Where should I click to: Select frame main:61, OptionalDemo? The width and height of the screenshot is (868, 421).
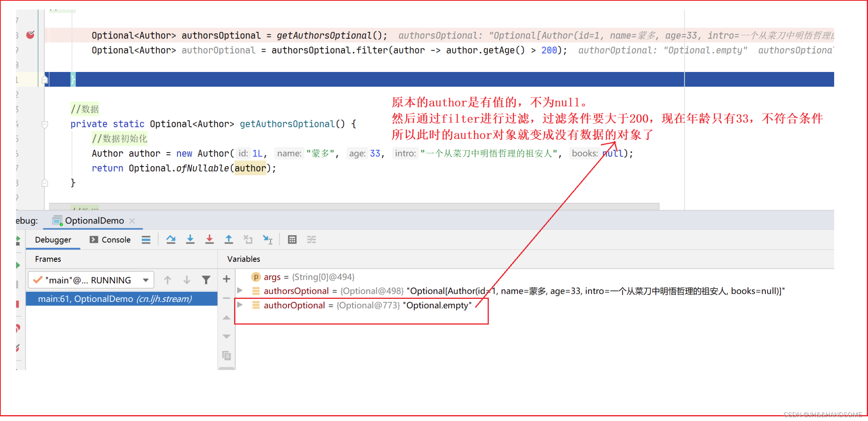[122, 299]
